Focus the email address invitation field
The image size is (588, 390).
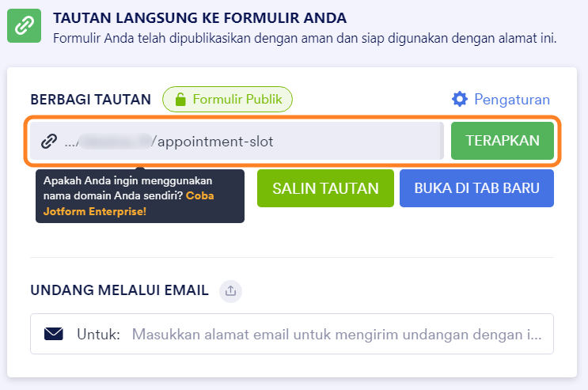[336, 334]
